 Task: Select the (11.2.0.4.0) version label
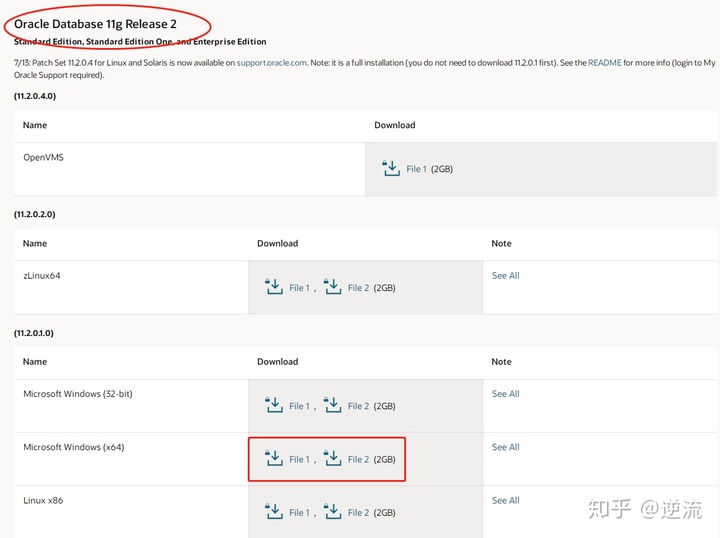(35, 96)
